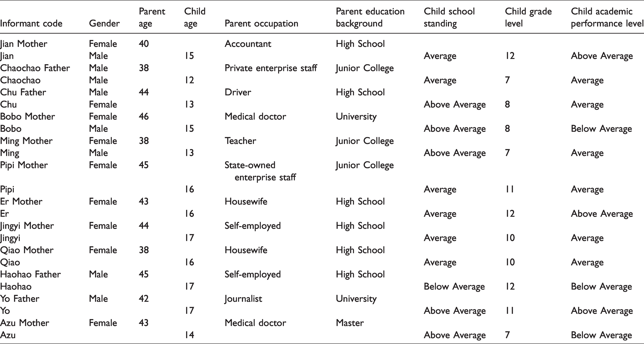Screen dimensions: 644x344
Task: Click the 'Chaochao Father' informant cell
Action: coord(35,68)
